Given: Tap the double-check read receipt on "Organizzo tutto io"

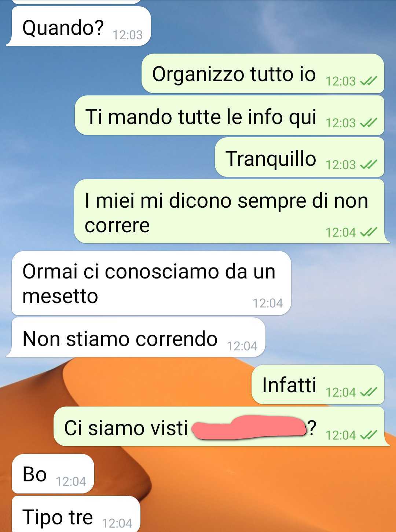Looking at the screenshot, I should pyautogui.click(x=368, y=81).
